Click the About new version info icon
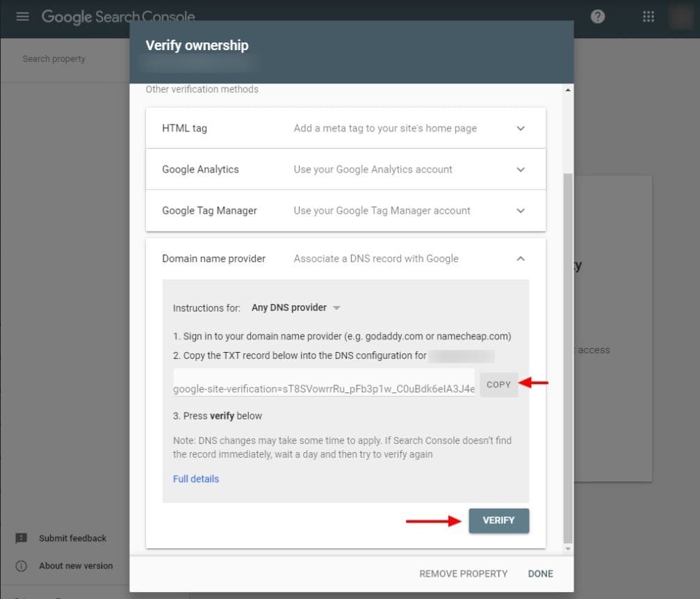 22,566
